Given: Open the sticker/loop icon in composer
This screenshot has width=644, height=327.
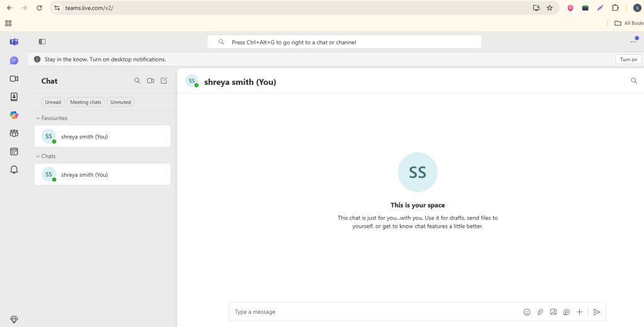Looking at the screenshot, I should (x=567, y=312).
